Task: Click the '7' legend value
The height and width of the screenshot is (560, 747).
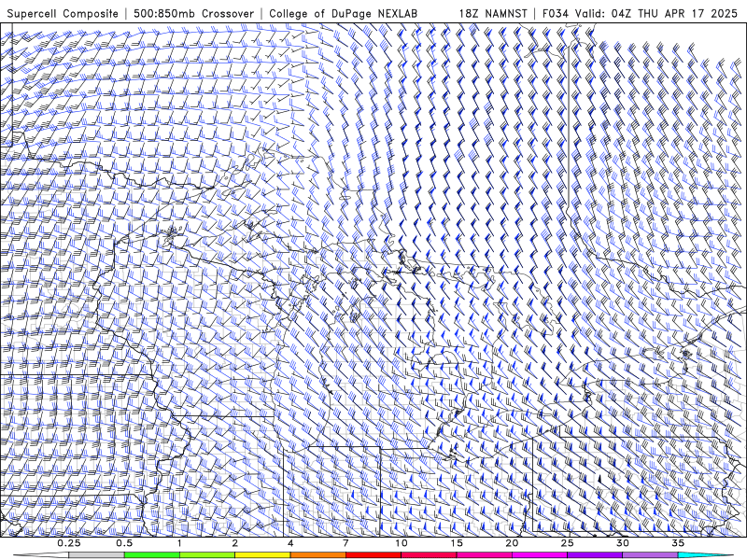Action: point(345,543)
